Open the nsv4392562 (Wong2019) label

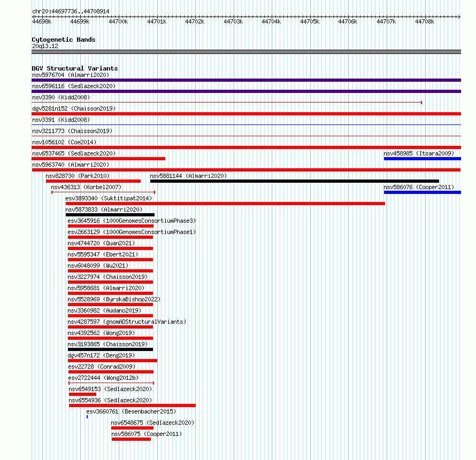[101, 333]
